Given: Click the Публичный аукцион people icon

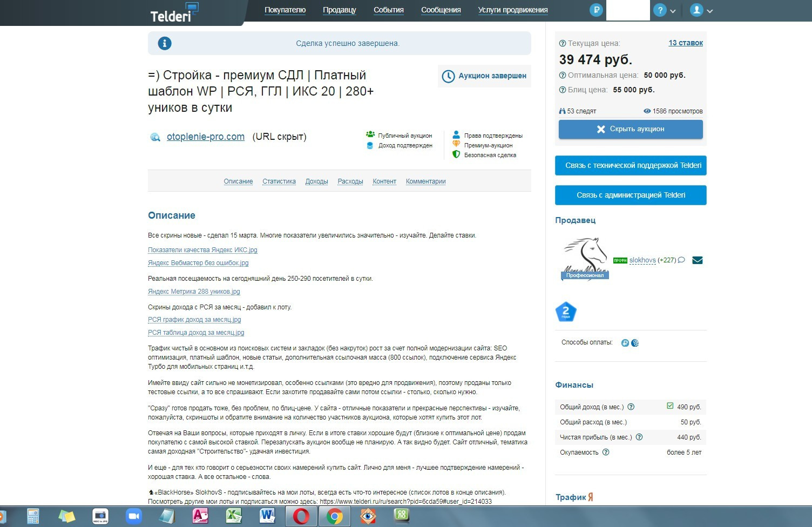Looking at the screenshot, I should click(x=370, y=134).
